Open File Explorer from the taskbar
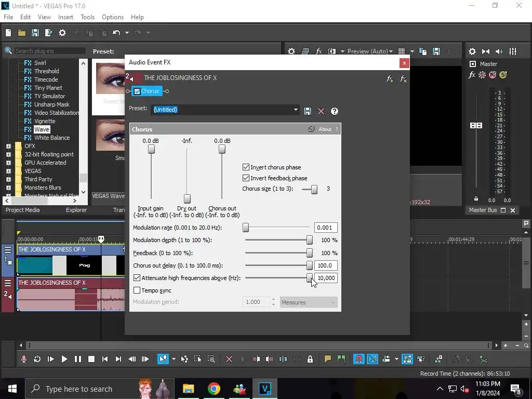Image resolution: width=532 pixels, height=399 pixels. pyautogui.click(x=188, y=389)
